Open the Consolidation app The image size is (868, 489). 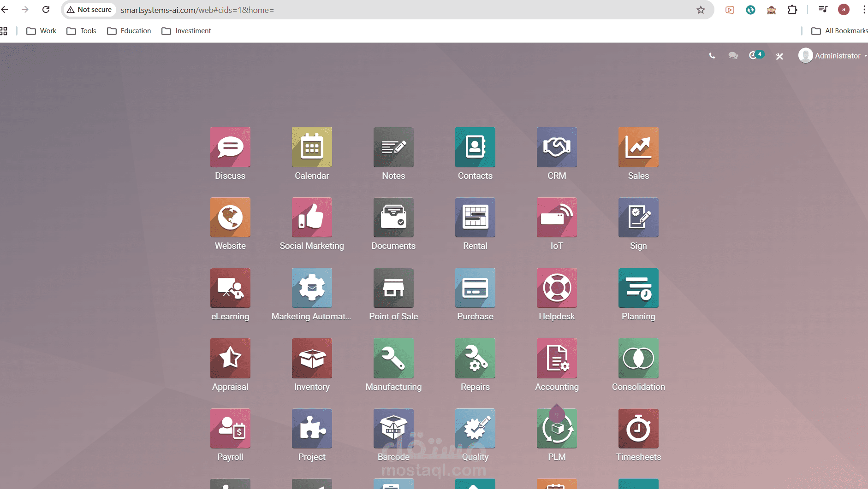tap(638, 358)
